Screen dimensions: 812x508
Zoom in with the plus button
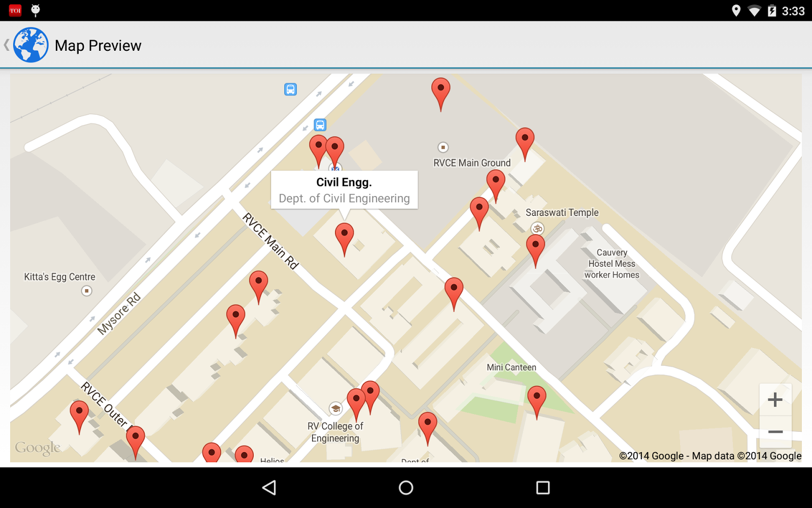(x=775, y=400)
